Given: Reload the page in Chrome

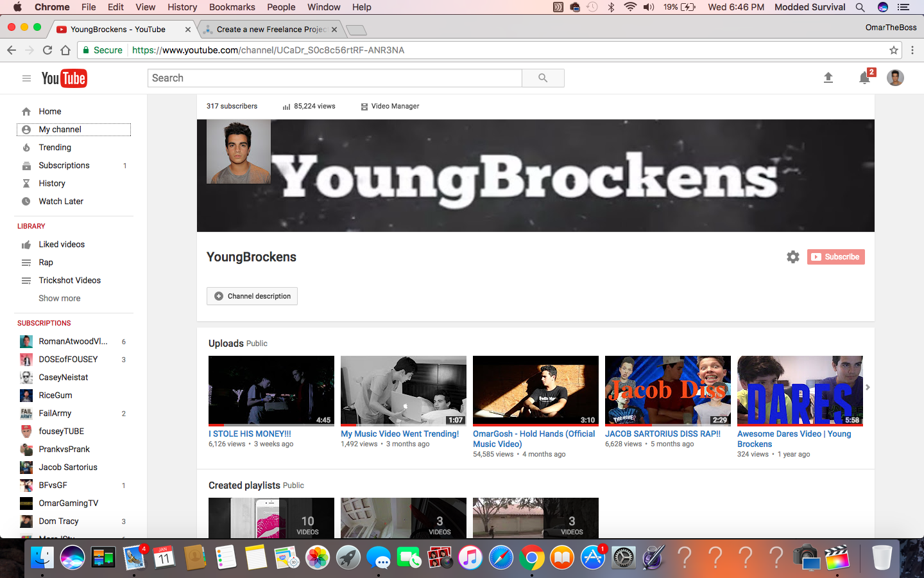Looking at the screenshot, I should (x=47, y=50).
